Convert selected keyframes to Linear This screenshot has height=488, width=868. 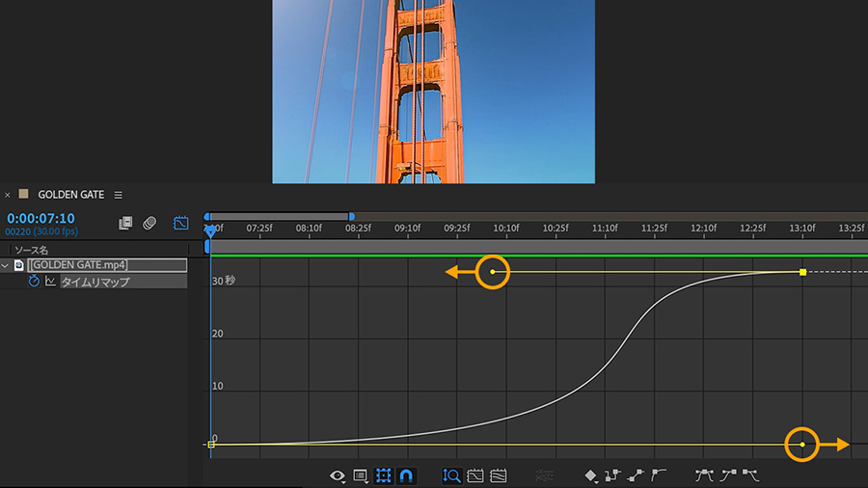point(636,475)
